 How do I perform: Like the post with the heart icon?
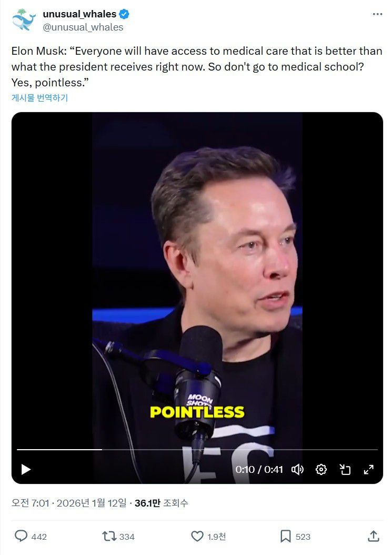point(197,536)
